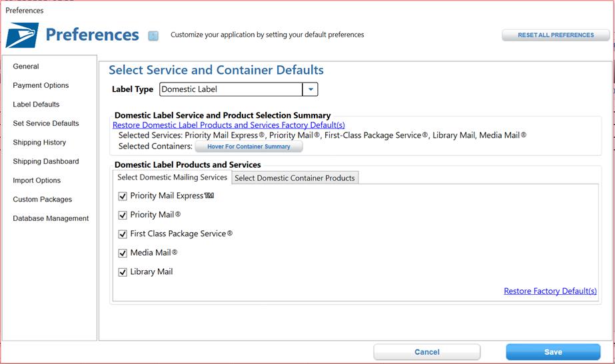Click Hover For Container Summary button

tap(249, 146)
